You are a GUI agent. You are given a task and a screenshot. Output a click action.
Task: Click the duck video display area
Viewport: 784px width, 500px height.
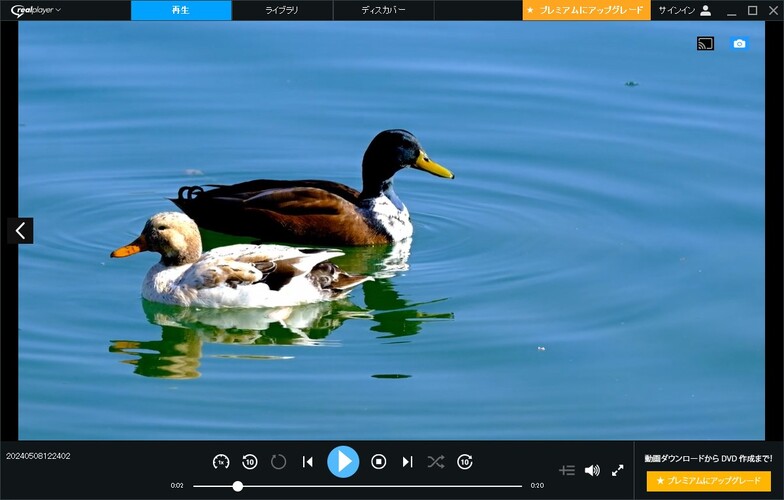tap(392, 230)
